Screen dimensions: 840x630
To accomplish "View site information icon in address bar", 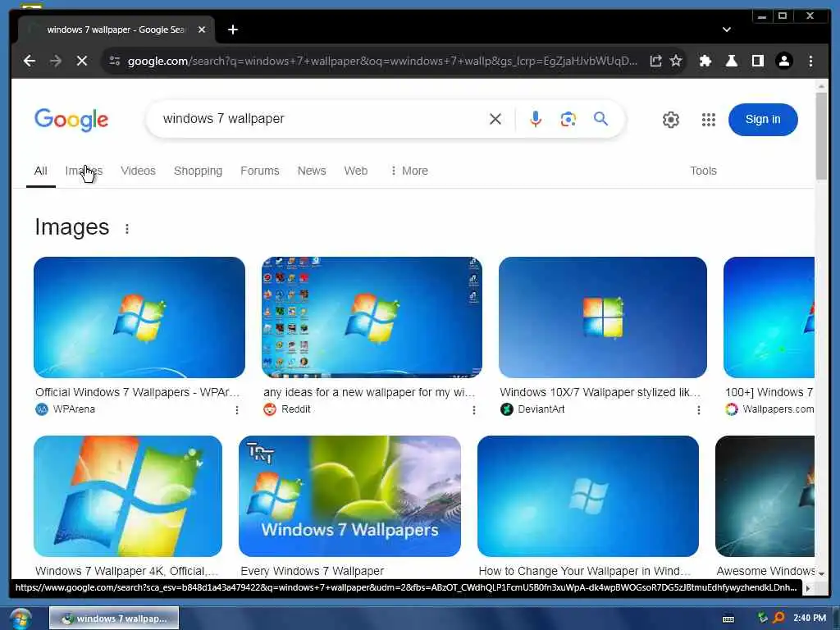I will click(115, 61).
